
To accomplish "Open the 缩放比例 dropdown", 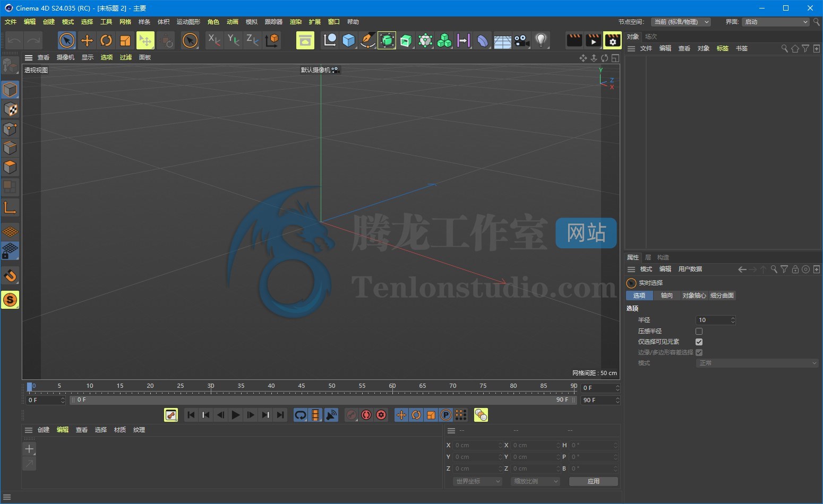I will click(535, 481).
